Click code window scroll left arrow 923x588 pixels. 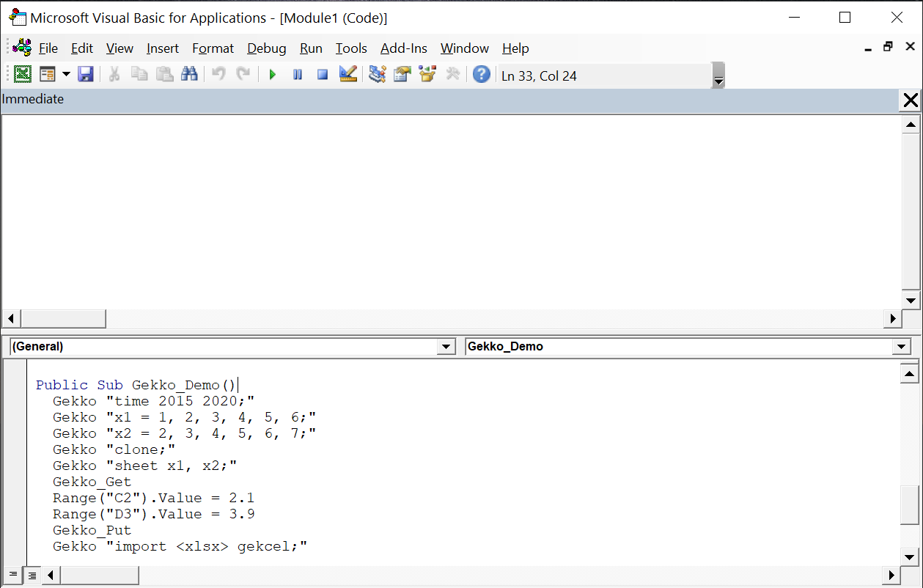(51, 575)
